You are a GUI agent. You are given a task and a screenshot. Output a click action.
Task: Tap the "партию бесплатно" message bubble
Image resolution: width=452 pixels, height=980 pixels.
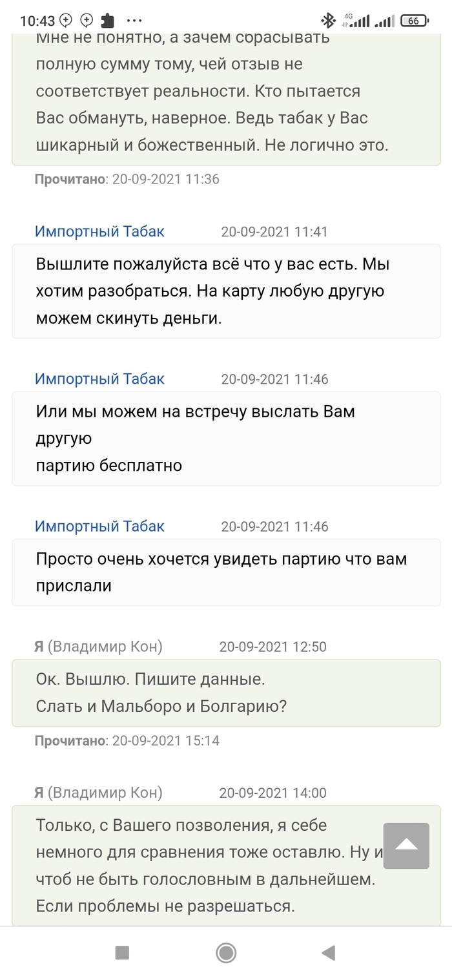226,438
